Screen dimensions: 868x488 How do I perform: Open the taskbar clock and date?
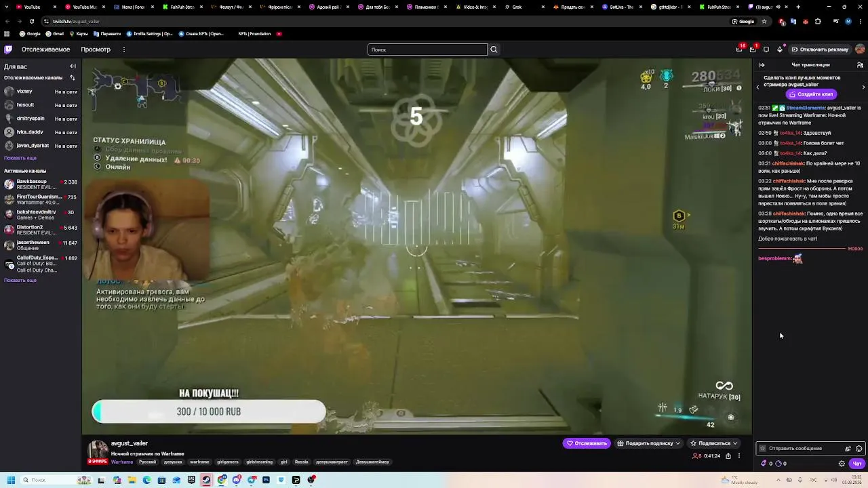pyautogui.click(x=851, y=481)
